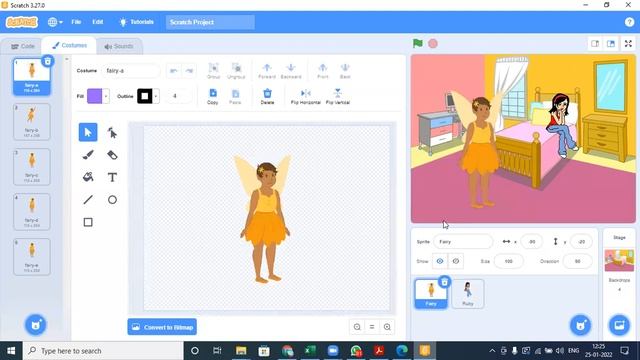Open the Outline color dropdown
The height and width of the screenshot is (360, 640).
(x=156, y=96)
